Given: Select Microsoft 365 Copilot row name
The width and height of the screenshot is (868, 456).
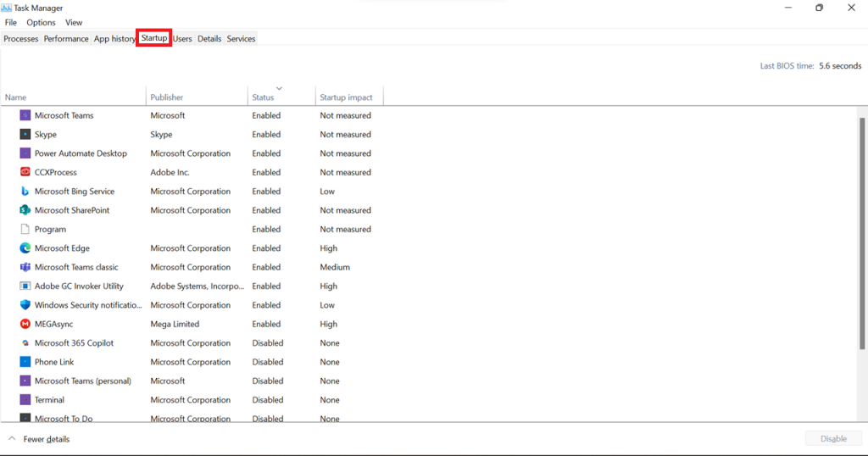Looking at the screenshot, I should (75, 343).
